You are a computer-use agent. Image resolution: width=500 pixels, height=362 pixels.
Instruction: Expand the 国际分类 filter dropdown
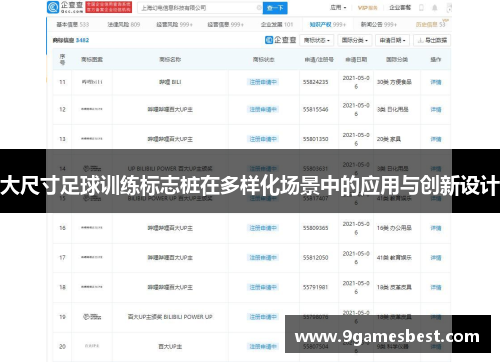click(355, 40)
